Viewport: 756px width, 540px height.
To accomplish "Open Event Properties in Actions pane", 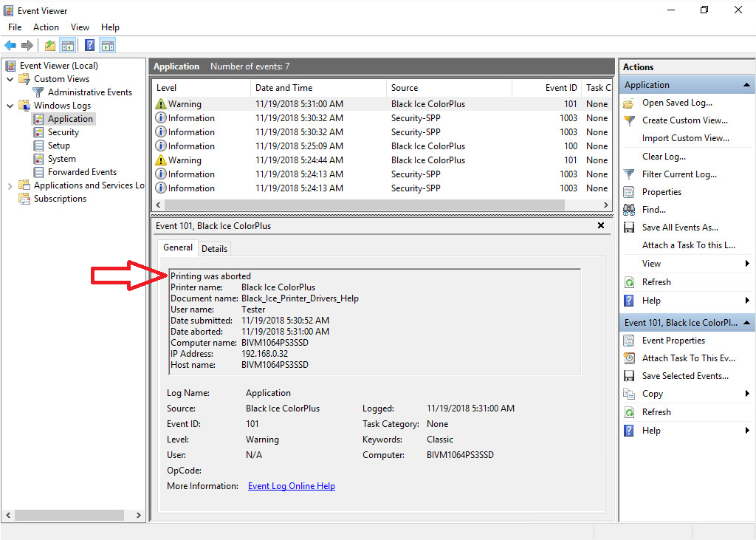I will pyautogui.click(x=673, y=341).
